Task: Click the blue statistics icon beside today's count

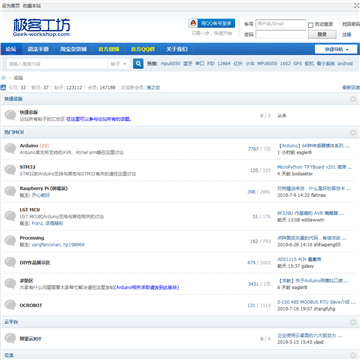Action: [x=3, y=88]
